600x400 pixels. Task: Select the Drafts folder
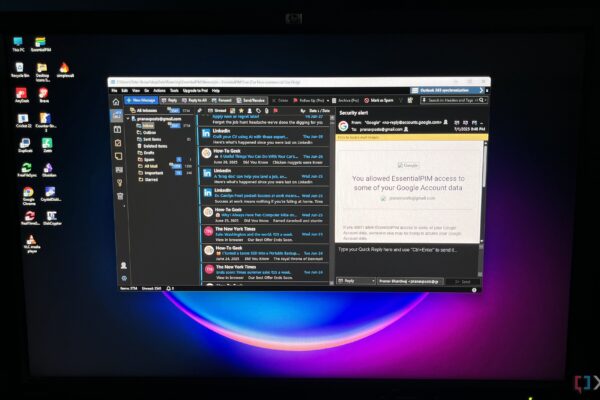coord(148,153)
